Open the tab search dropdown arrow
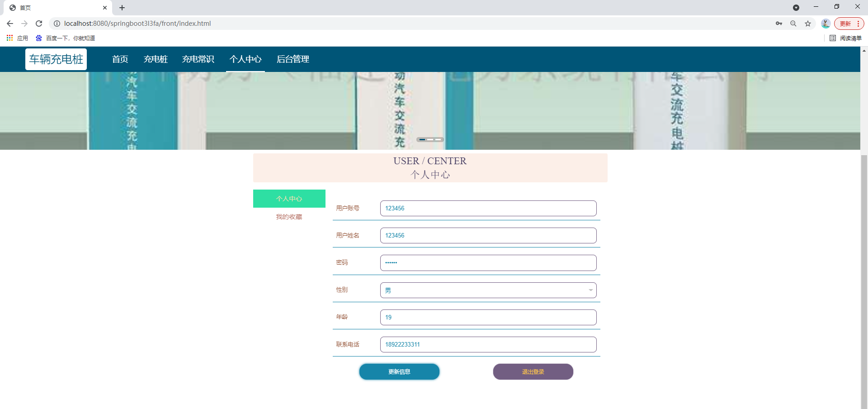Screen dimensions: 868x409 [x=796, y=8]
